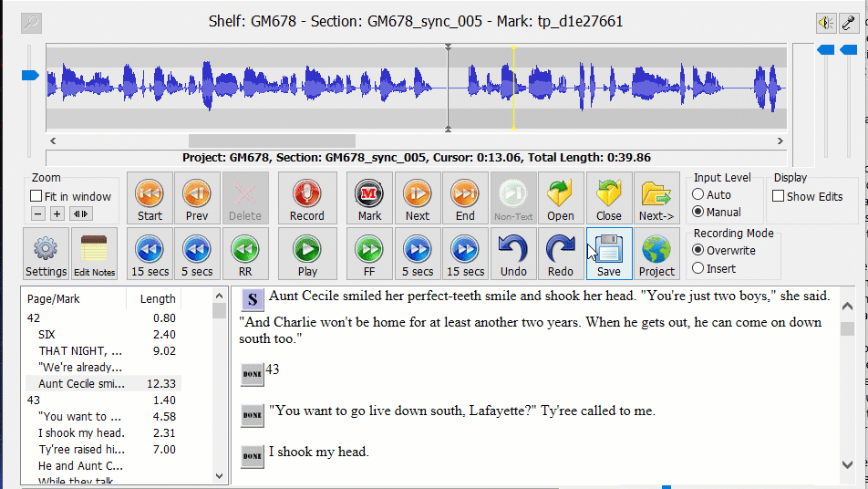868x489 pixels.
Task: Click the speaker icon at top right
Action: 826,23
